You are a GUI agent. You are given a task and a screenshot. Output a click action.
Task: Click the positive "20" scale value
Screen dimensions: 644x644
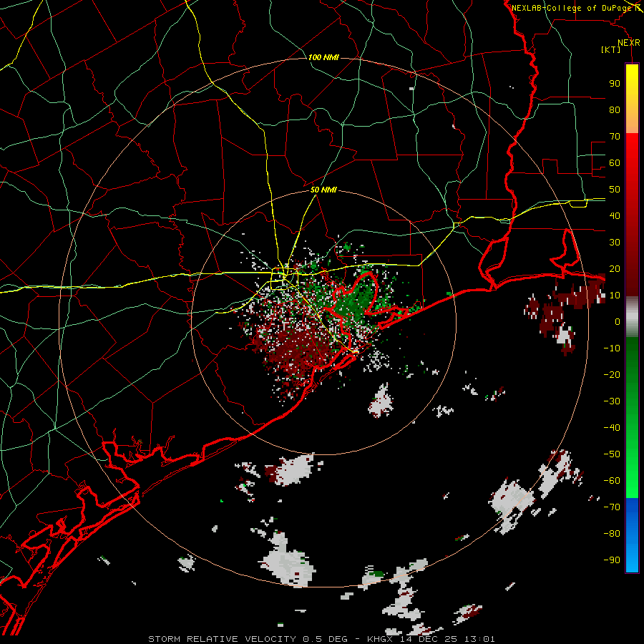[615, 268]
